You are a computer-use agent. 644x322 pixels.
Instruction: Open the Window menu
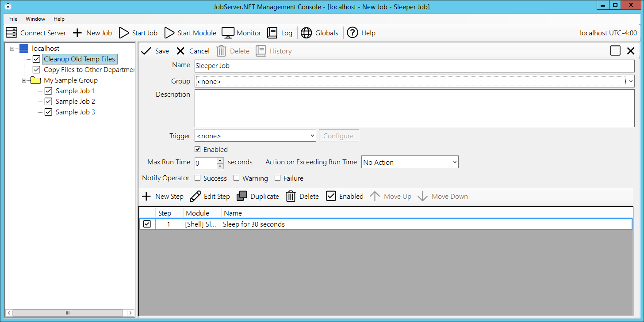pos(35,19)
